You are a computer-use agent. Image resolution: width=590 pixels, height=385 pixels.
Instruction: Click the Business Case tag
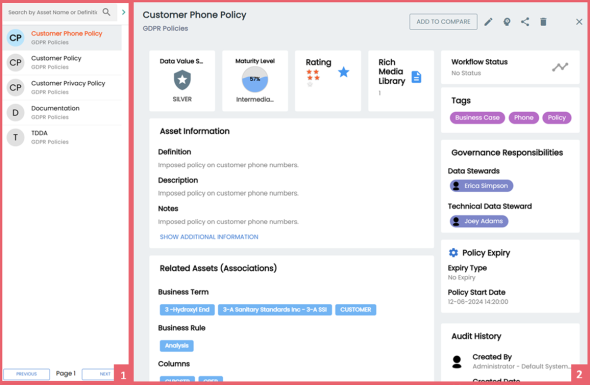(477, 118)
